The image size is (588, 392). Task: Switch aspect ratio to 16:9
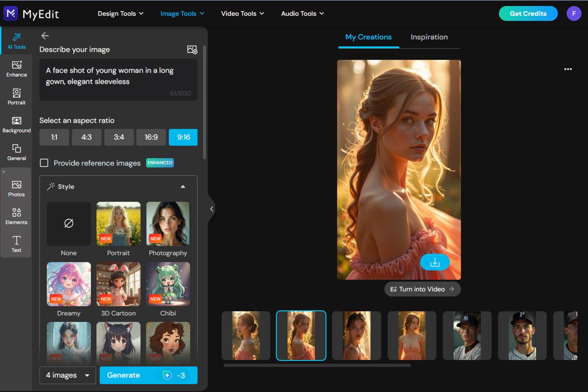coord(151,137)
